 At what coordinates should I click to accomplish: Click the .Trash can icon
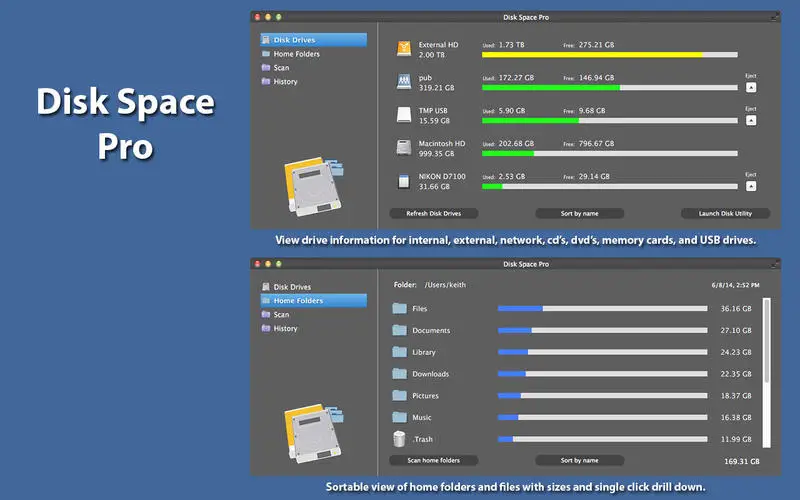[x=399, y=439]
